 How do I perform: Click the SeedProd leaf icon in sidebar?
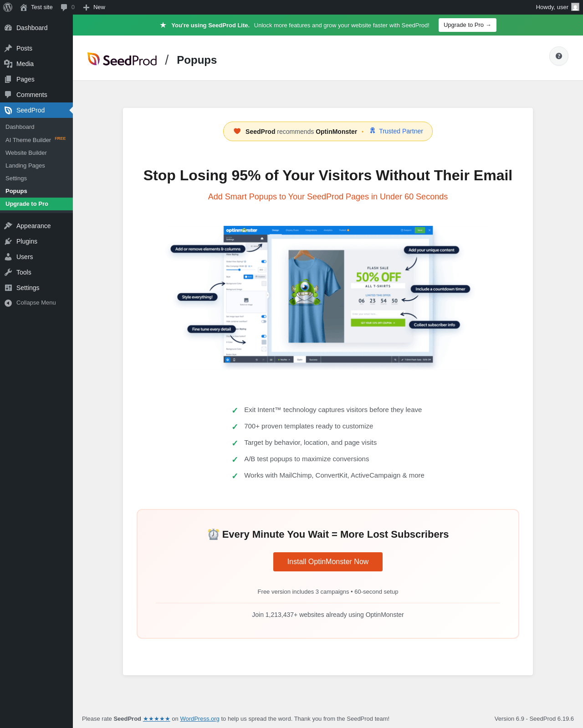(x=8, y=110)
